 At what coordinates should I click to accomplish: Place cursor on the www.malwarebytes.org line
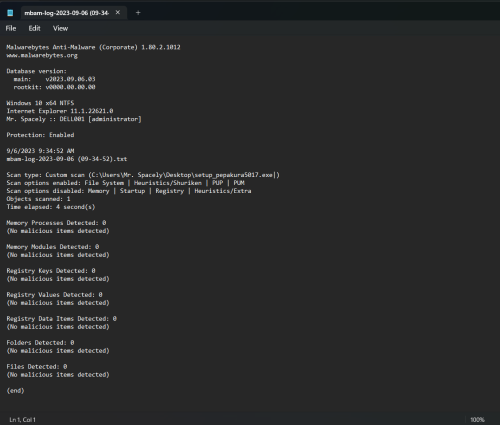(x=42, y=55)
